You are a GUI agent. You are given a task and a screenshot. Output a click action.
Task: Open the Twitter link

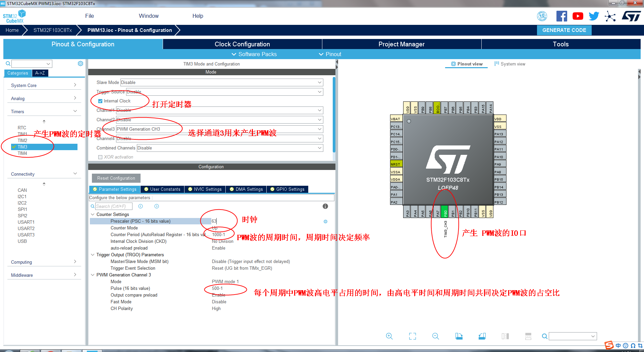click(x=593, y=16)
